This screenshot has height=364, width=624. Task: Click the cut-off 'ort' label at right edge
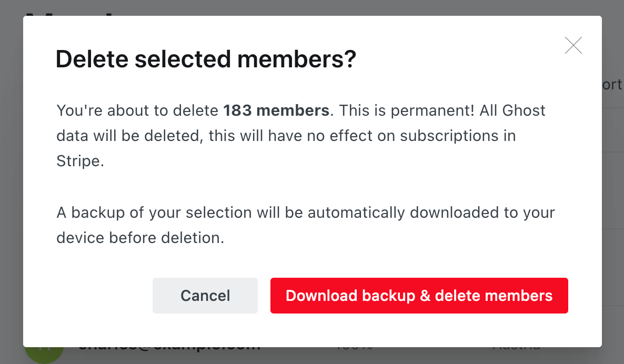[612, 84]
